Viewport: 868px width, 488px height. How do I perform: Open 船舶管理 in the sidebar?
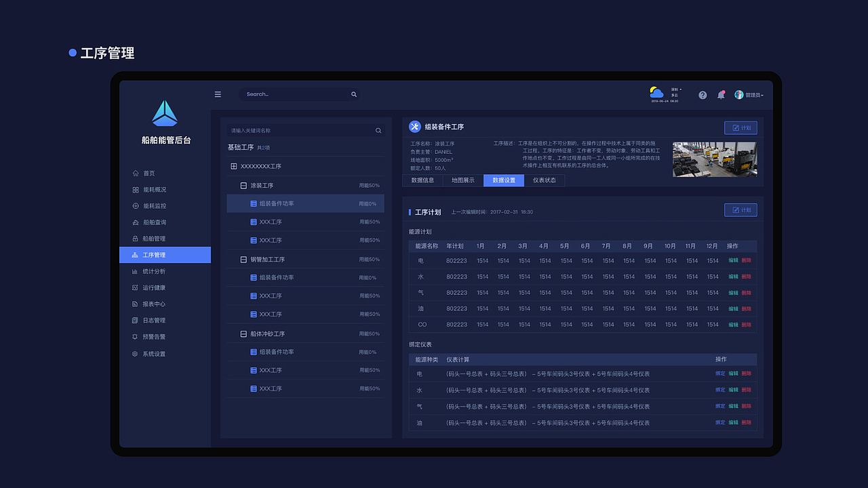tap(149, 239)
